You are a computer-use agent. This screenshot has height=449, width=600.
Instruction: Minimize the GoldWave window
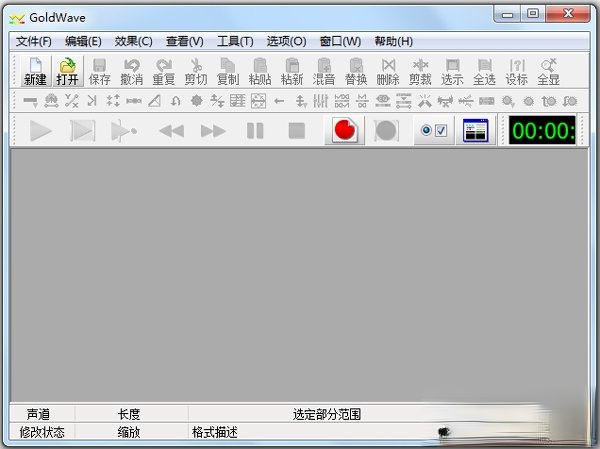pyautogui.click(x=508, y=15)
